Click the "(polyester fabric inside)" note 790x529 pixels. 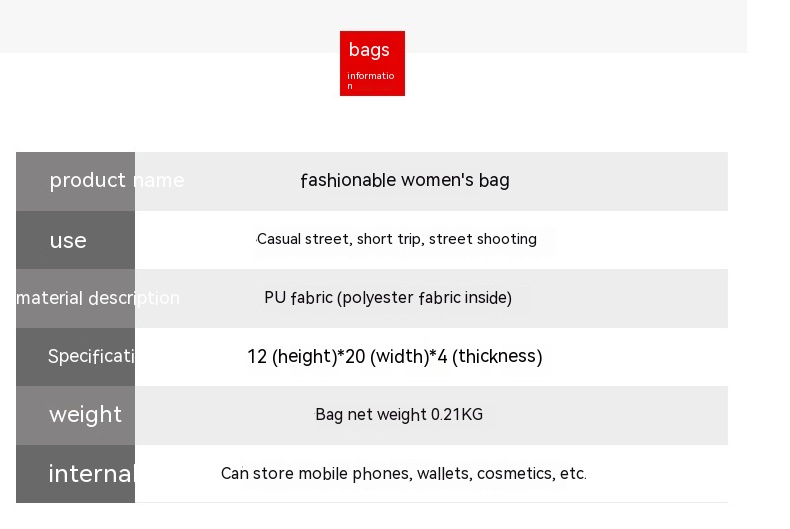point(425,298)
